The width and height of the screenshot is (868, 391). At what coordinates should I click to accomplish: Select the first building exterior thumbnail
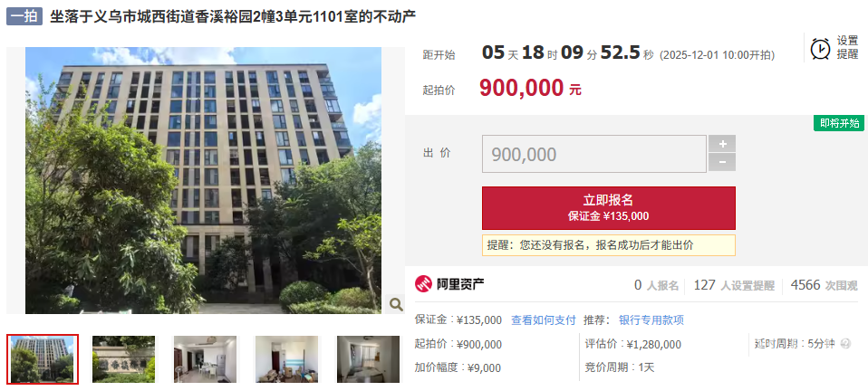coord(43,359)
